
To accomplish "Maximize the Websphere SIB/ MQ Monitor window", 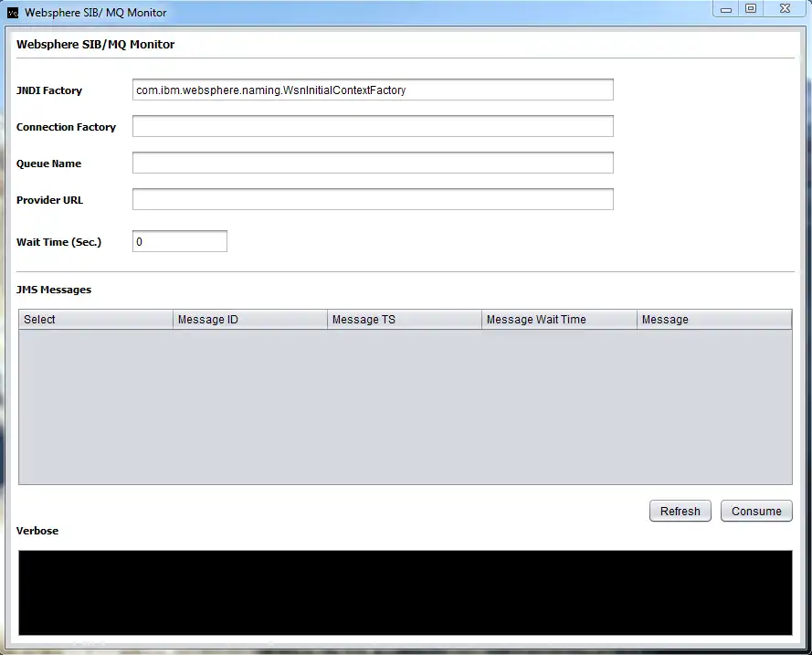I will (751, 9).
